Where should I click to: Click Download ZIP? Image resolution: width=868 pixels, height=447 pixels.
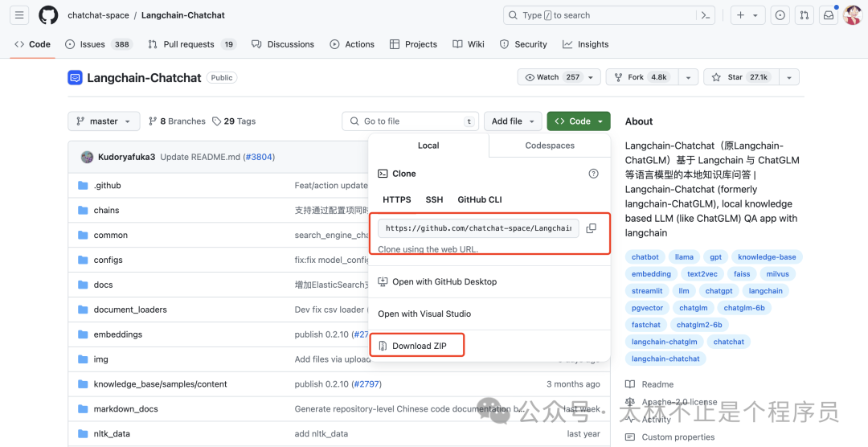[x=412, y=346]
